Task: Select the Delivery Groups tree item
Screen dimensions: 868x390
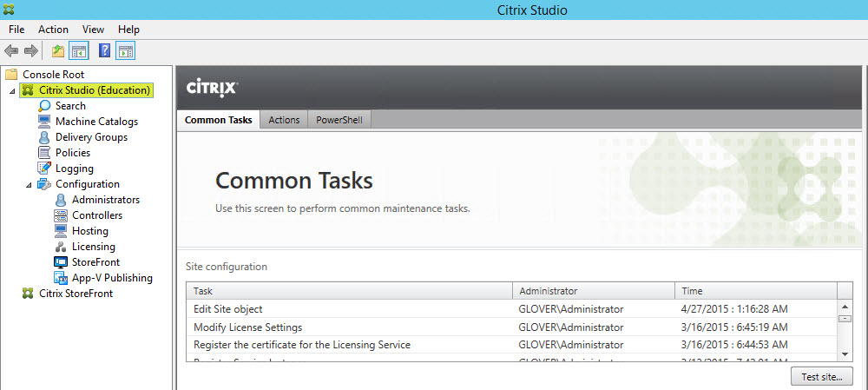Action: [91, 137]
